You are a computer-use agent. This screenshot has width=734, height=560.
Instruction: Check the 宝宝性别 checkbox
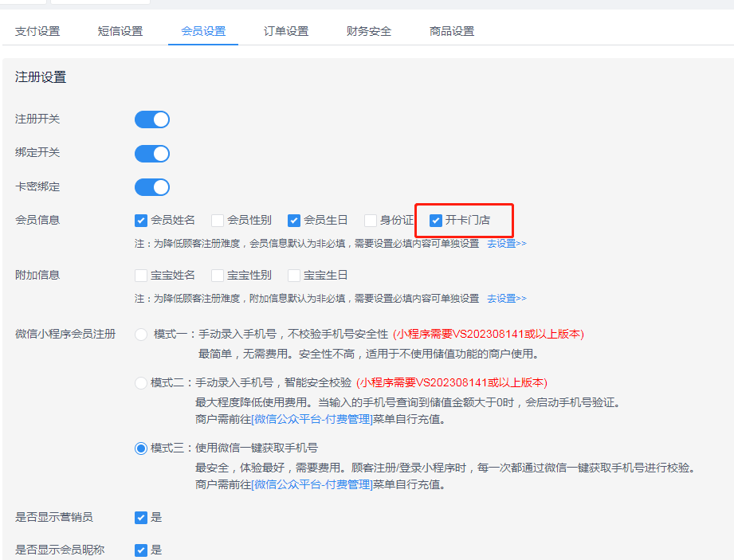(218, 276)
